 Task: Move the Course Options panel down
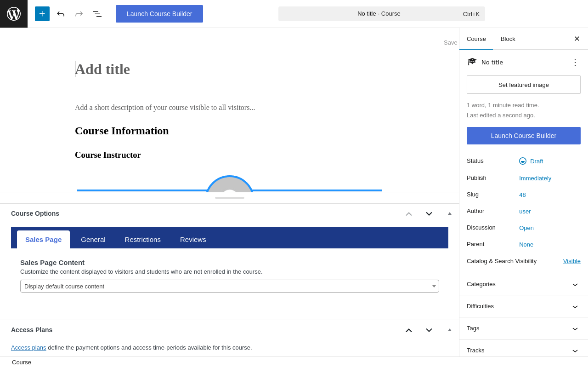[429, 214]
